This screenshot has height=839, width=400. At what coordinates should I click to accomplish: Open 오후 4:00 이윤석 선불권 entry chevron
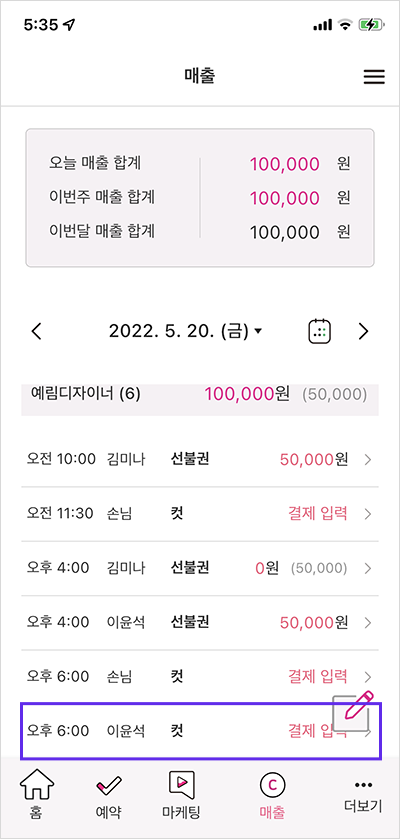pos(367,622)
